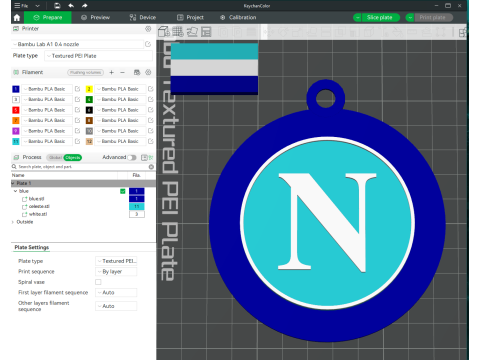
Task: Open First layer filament sequence dropdown
Action: pyautogui.click(x=116, y=292)
